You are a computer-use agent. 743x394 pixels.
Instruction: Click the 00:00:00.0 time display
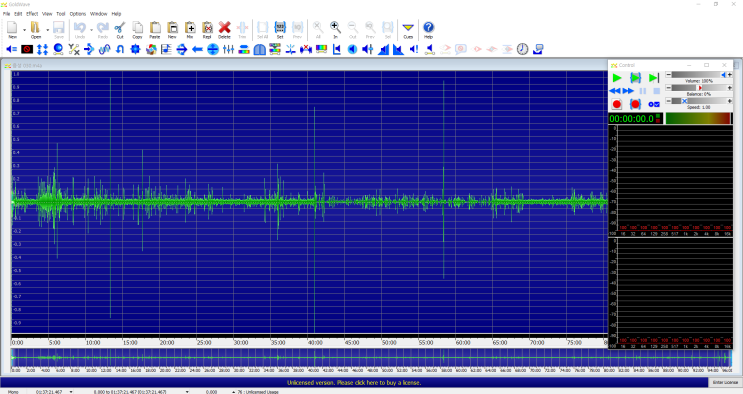tap(632, 119)
